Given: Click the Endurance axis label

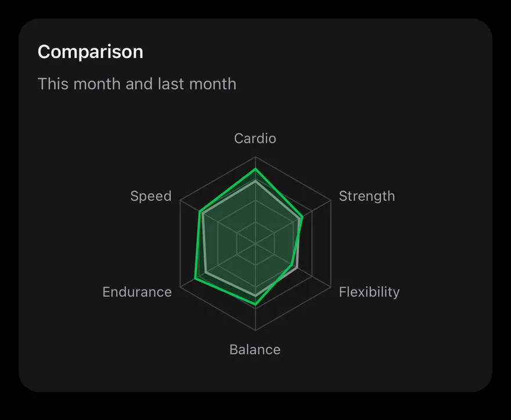Looking at the screenshot, I should pos(137,292).
